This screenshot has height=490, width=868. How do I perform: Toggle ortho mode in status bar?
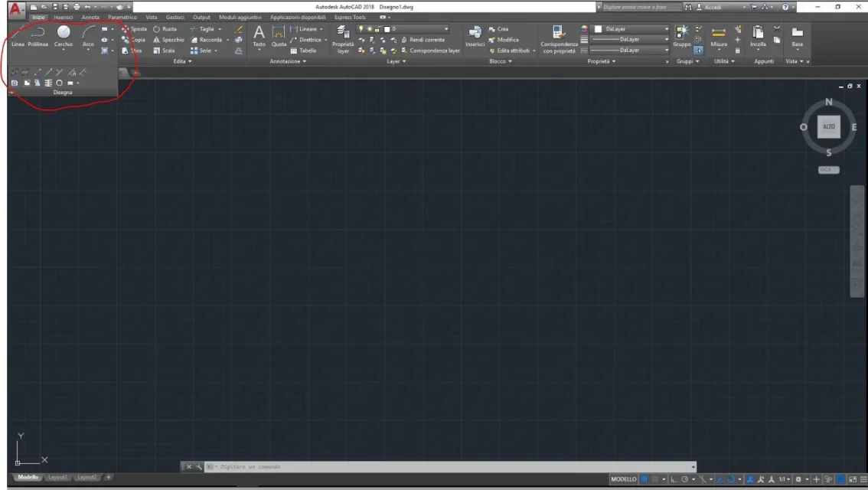click(674, 479)
